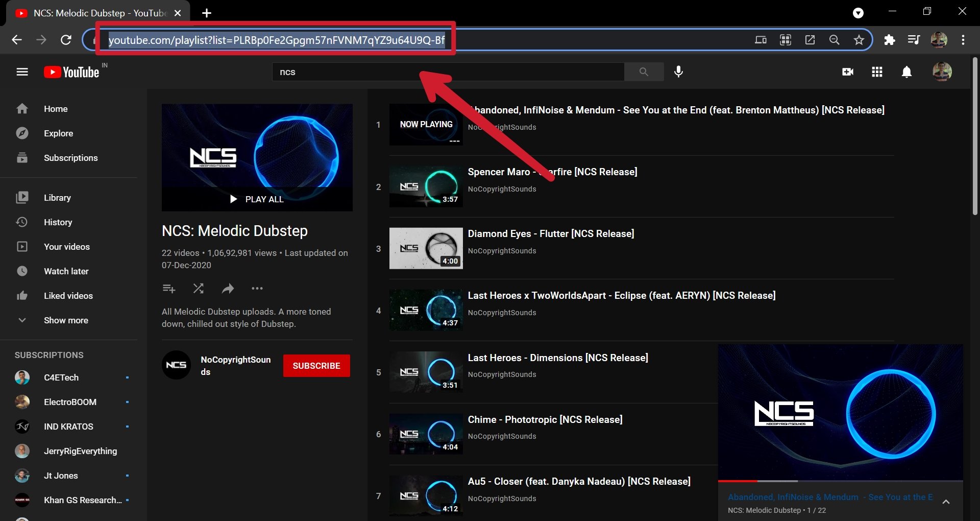Bookmark this page with the star icon

coord(859,40)
